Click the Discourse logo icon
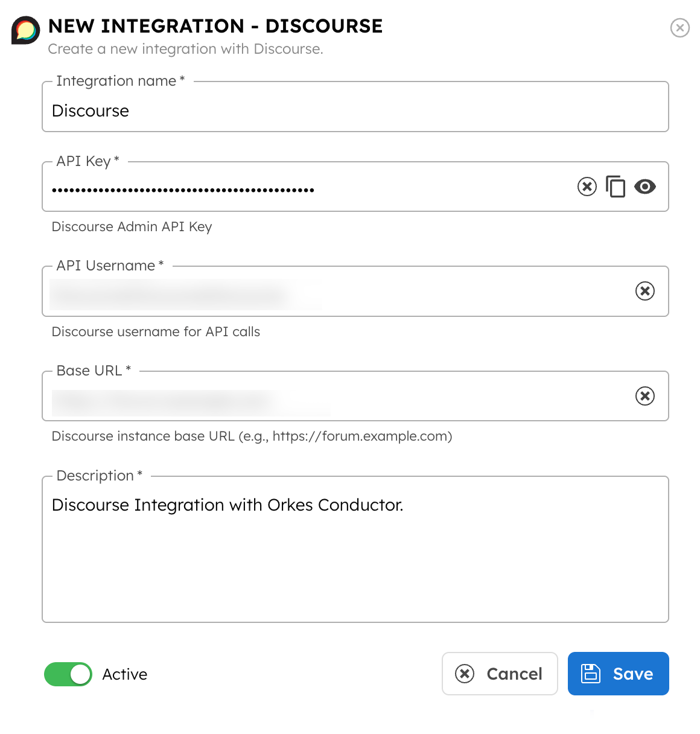Viewport: 700px width, 734px height. pos(26,30)
